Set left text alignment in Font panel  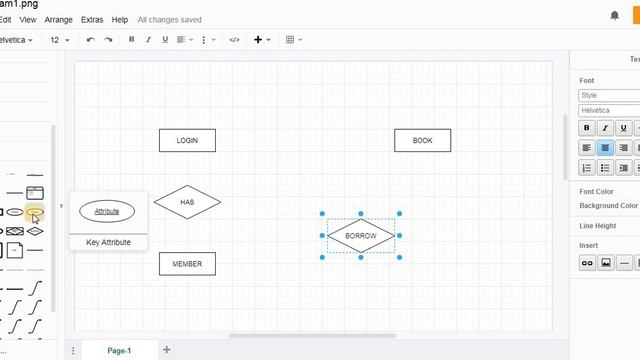click(587, 148)
